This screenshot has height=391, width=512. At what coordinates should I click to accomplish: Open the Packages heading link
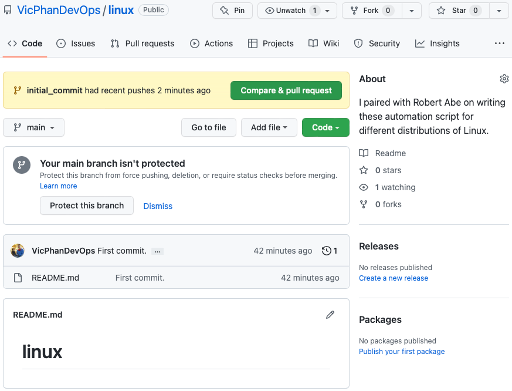pos(380,320)
